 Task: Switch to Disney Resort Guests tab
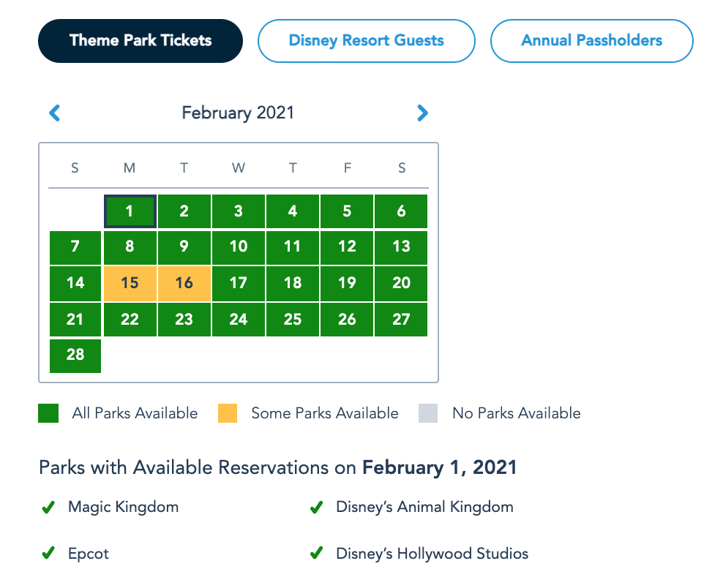click(366, 41)
